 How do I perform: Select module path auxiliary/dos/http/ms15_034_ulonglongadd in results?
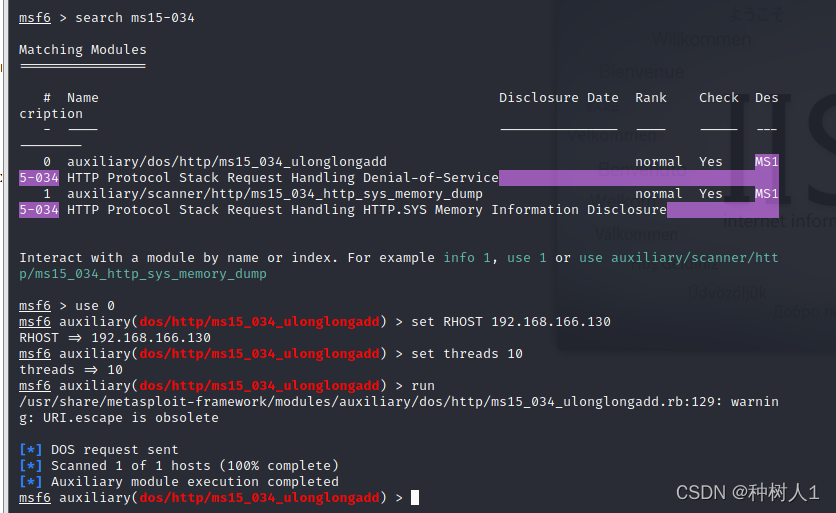click(x=227, y=162)
